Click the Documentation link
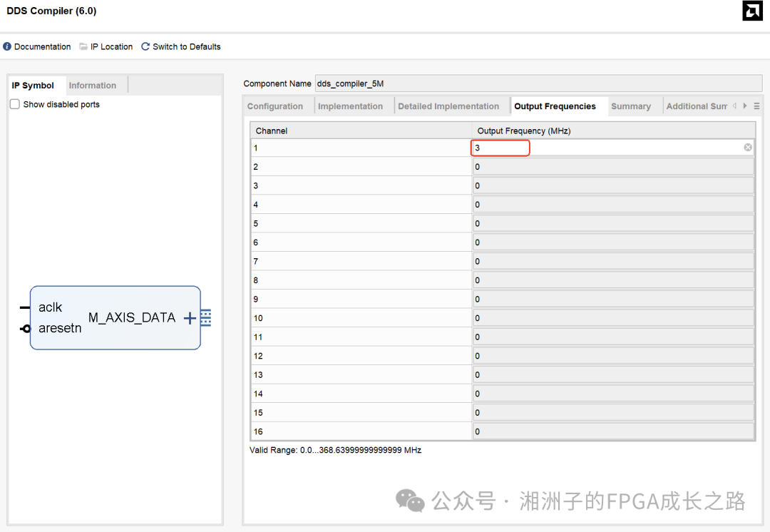 (x=42, y=46)
